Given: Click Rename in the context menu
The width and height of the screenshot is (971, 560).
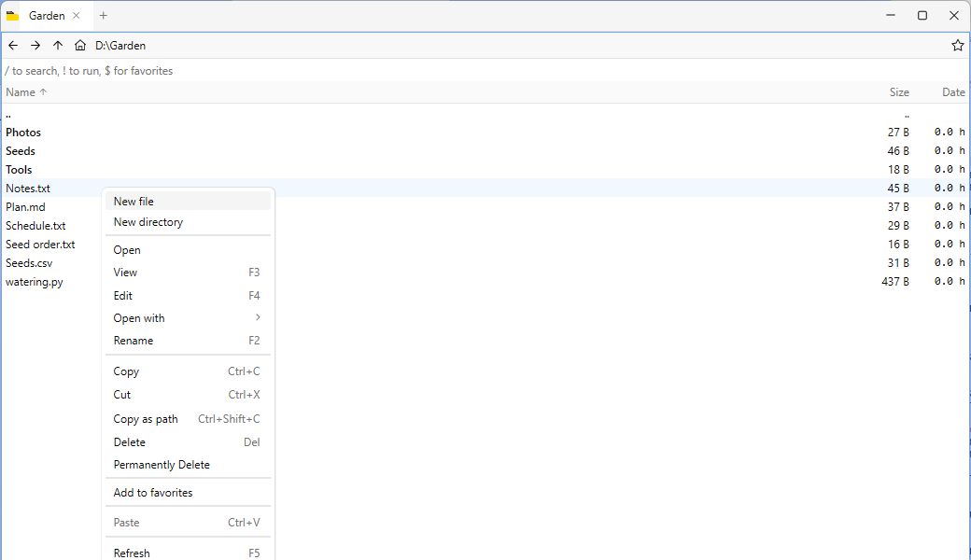Looking at the screenshot, I should [189, 341].
